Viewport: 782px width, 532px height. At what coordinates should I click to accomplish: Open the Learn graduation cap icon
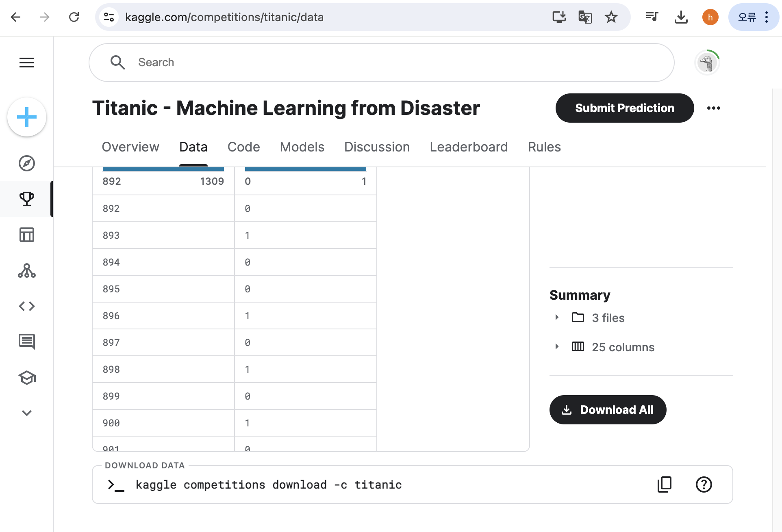pyautogui.click(x=27, y=378)
